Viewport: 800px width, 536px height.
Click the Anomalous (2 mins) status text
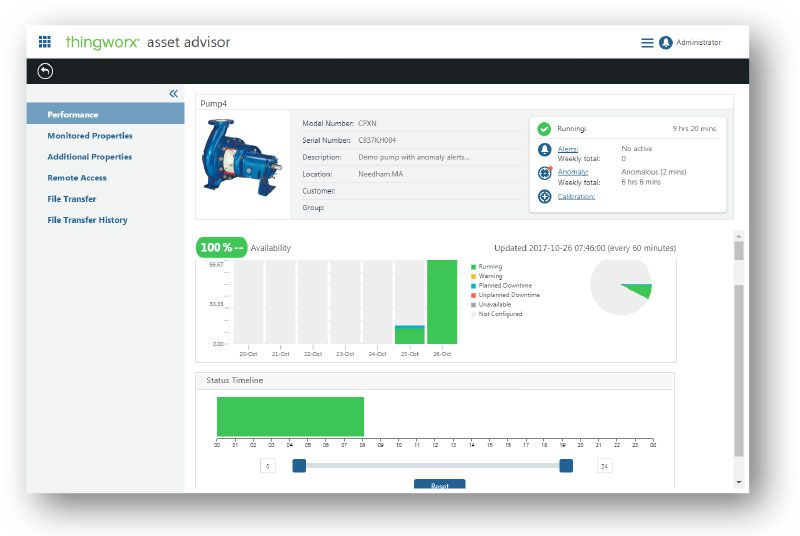(x=654, y=172)
